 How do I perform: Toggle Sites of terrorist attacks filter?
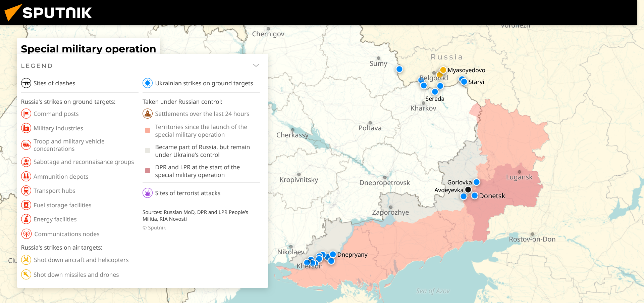click(148, 193)
